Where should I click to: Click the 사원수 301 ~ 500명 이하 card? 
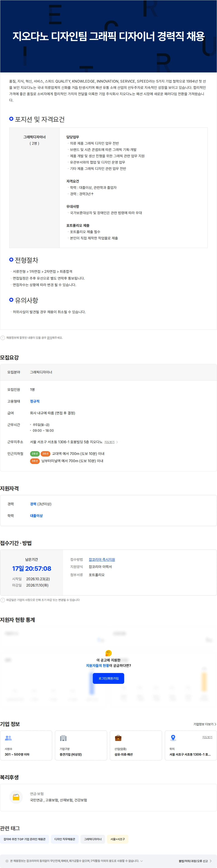coord(26,745)
